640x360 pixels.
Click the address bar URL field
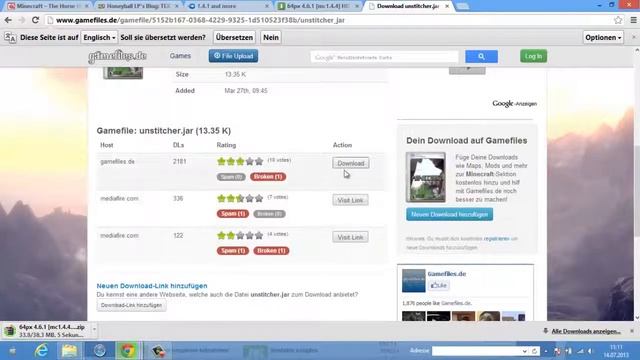(x=327, y=20)
